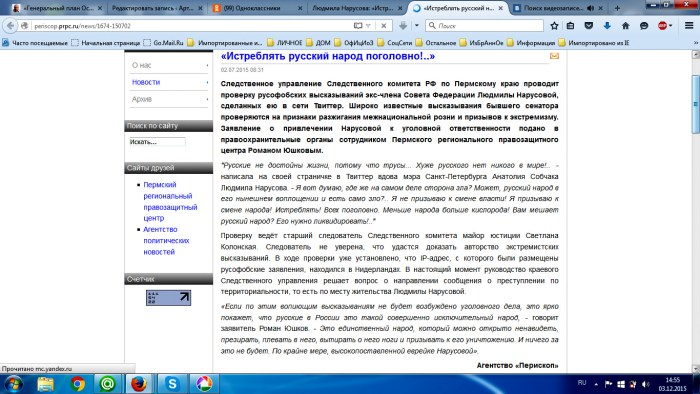Screen dimensions: 700x394
Task: Click the article headline link
Action: click(328, 56)
